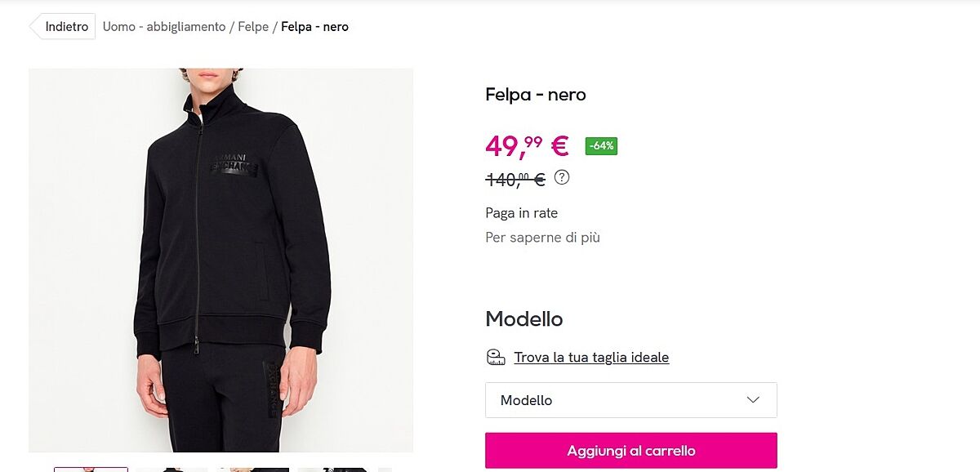Click the 49,99 € sale price
The image size is (980, 472).
click(x=527, y=146)
